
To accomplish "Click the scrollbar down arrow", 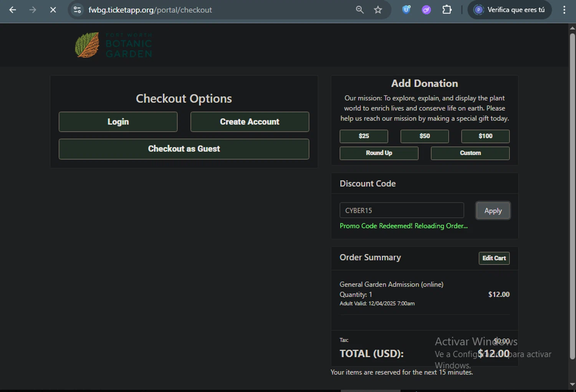I will [x=572, y=384].
